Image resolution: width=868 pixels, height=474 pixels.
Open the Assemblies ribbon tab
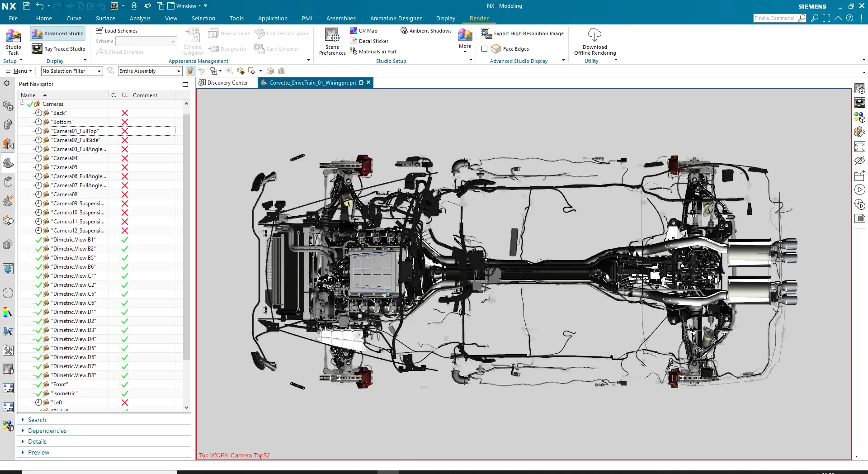[341, 18]
